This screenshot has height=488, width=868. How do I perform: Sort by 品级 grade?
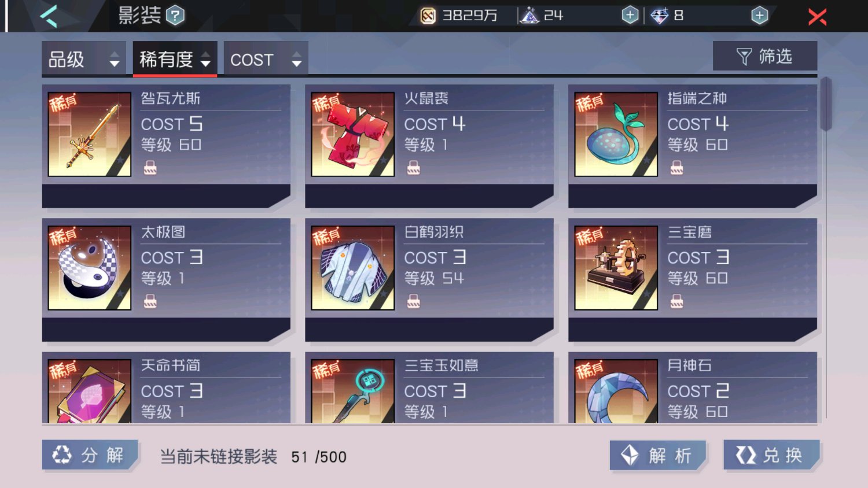point(84,59)
